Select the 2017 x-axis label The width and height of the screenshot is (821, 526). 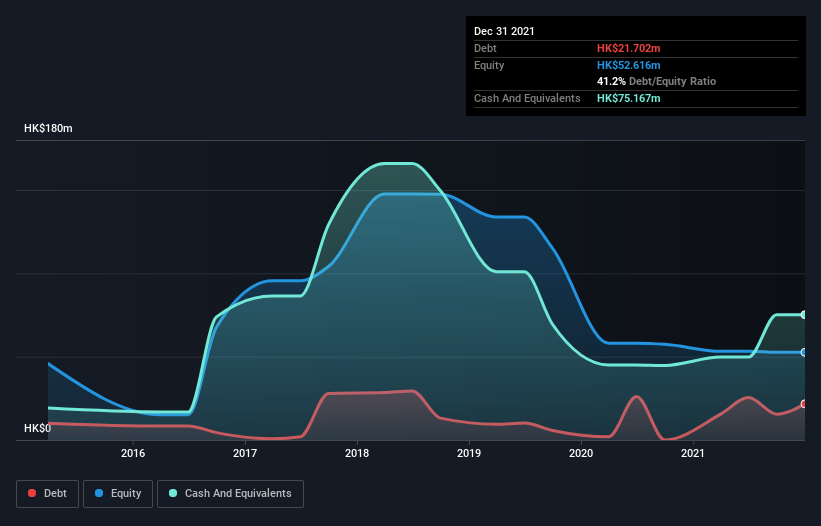tap(245, 453)
